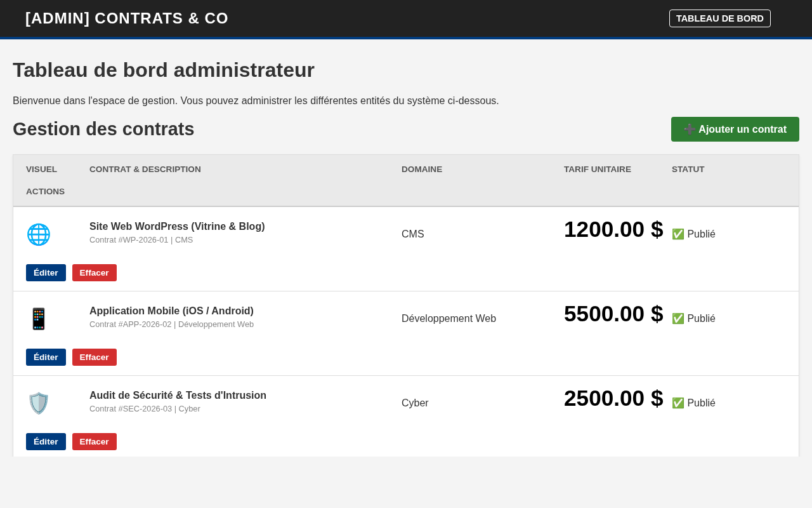Screen dimensions: 812x508
Task: Effacer the Application Mobile contract
Action: [95, 358]
